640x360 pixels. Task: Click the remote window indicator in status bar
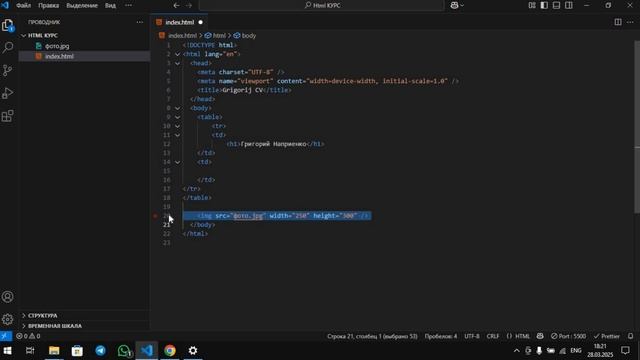pyautogui.click(x=6, y=336)
